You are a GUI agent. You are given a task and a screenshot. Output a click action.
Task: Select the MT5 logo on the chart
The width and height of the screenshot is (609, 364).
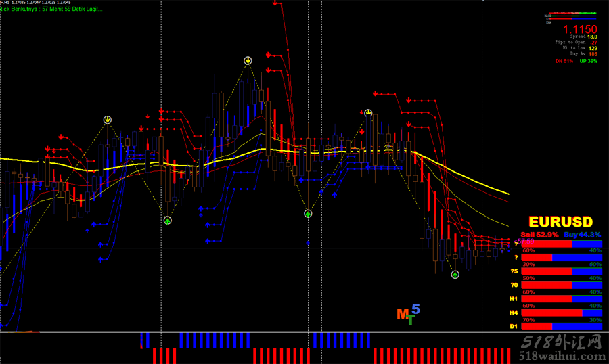(408, 315)
